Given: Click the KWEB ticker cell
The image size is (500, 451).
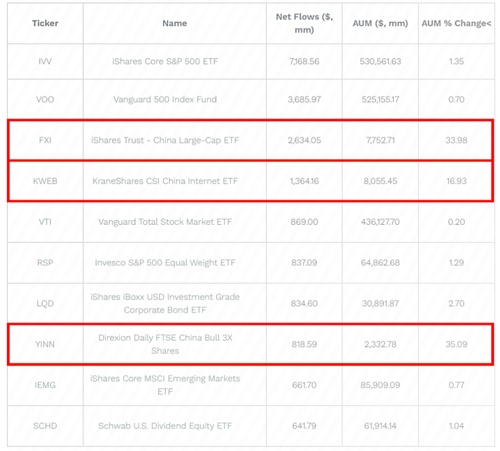Looking at the screenshot, I should (x=45, y=181).
